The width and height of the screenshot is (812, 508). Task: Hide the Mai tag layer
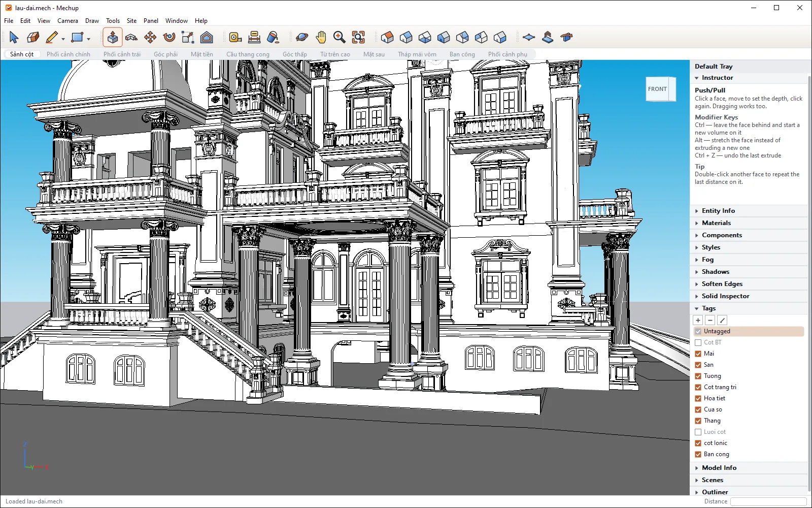tap(698, 354)
